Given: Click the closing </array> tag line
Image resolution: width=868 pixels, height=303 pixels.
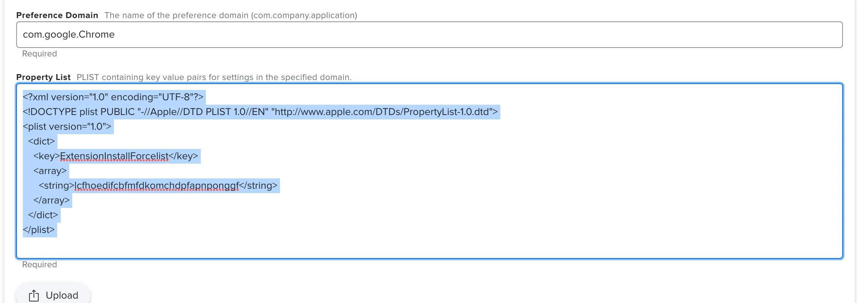Looking at the screenshot, I should click(51, 201).
